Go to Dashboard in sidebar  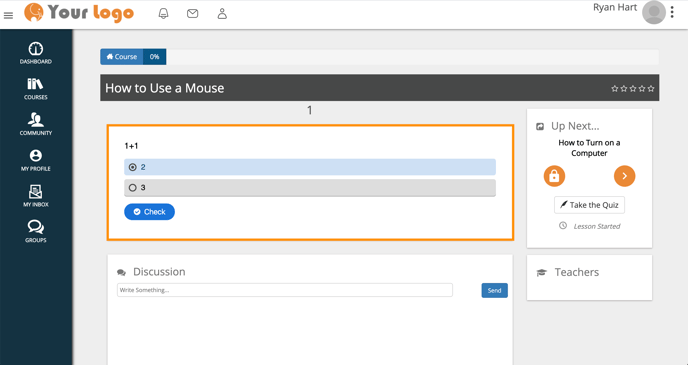tap(36, 54)
